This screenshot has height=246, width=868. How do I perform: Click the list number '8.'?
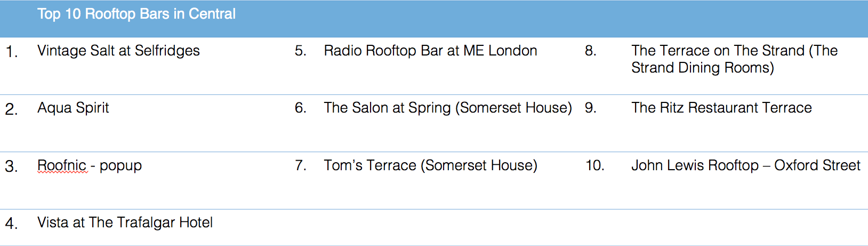pyautogui.click(x=590, y=51)
